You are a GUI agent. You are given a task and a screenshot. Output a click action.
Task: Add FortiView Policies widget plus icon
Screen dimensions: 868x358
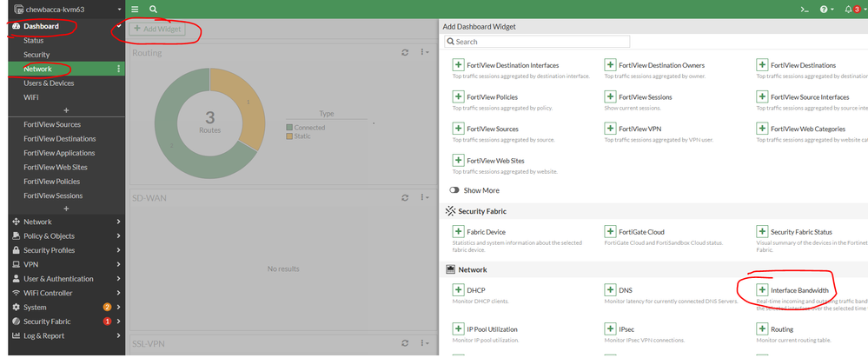tap(458, 96)
